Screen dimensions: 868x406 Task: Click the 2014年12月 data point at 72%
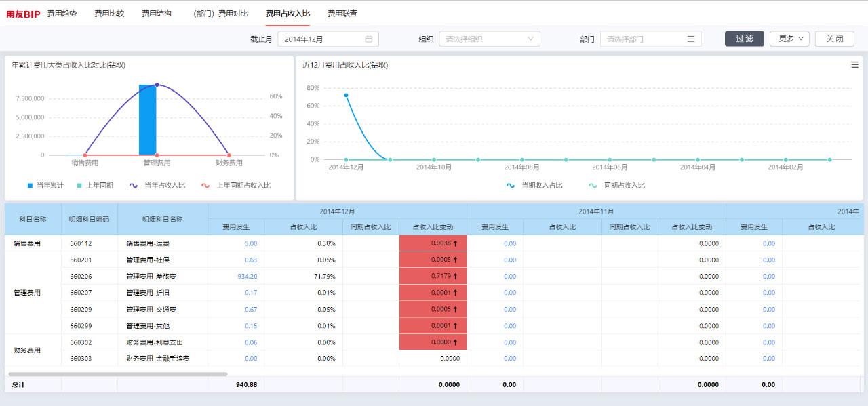coord(346,96)
